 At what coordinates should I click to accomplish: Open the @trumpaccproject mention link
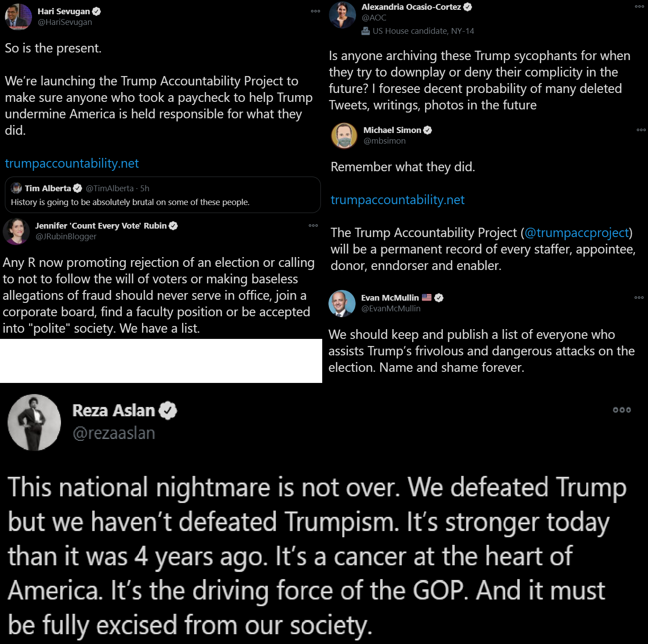click(576, 233)
